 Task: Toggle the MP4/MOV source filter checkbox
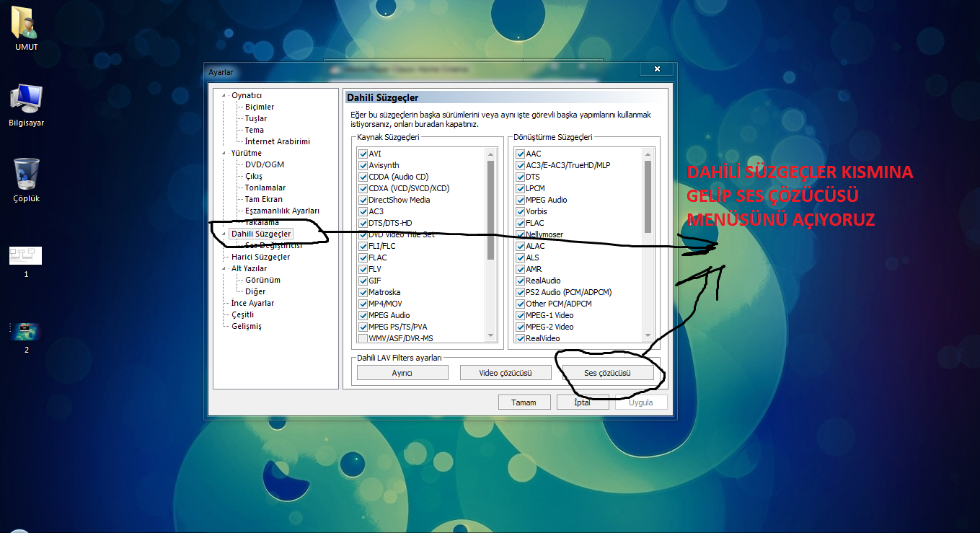tap(363, 304)
